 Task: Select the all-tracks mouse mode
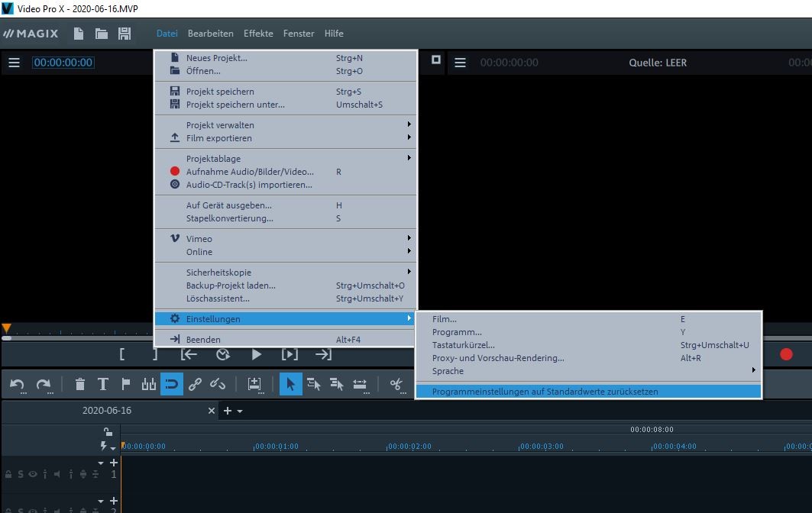(337, 384)
